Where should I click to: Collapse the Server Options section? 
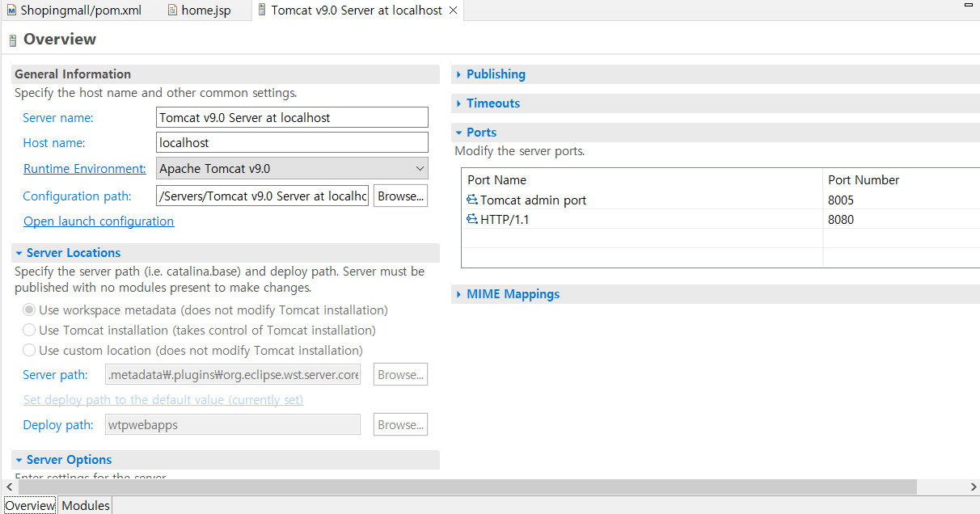pyautogui.click(x=19, y=460)
